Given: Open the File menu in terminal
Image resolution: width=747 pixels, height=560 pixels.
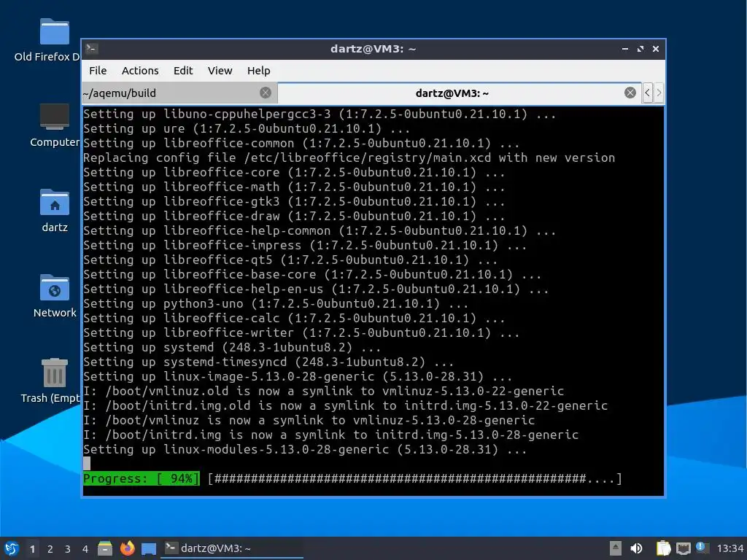Looking at the screenshot, I should 98,71.
